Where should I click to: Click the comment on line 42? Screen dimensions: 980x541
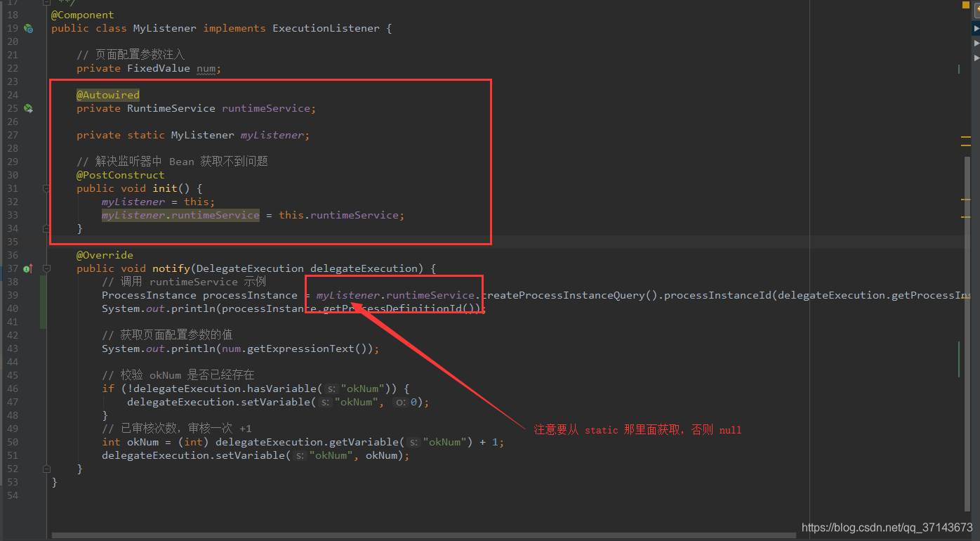[x=167, y=335]
